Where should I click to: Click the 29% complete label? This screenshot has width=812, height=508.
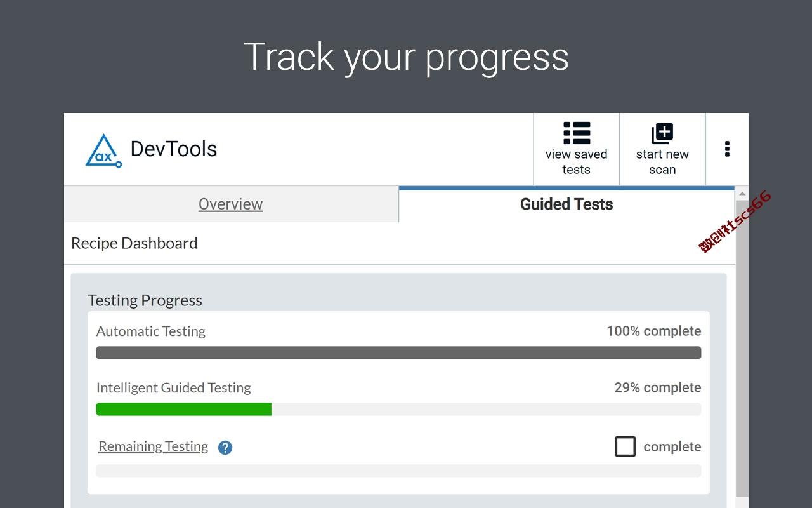658,387
